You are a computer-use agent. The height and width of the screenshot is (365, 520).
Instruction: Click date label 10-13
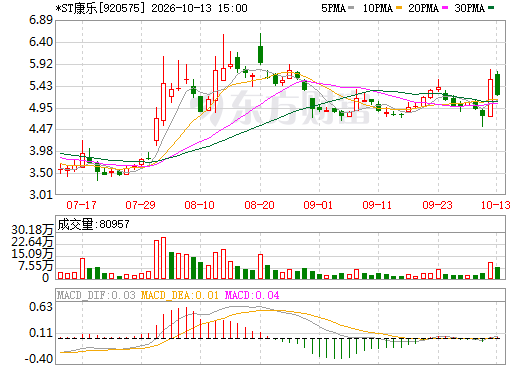tap(496, 205)
